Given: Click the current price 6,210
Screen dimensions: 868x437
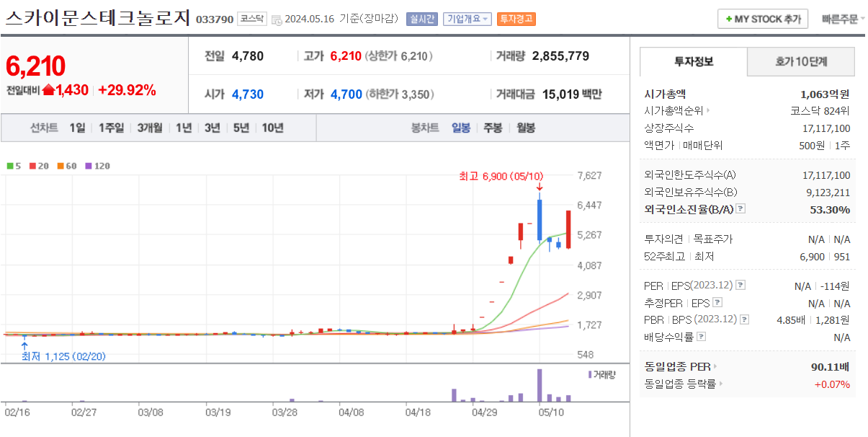Looking at the screenshot, I should click(x=35, y=66).
